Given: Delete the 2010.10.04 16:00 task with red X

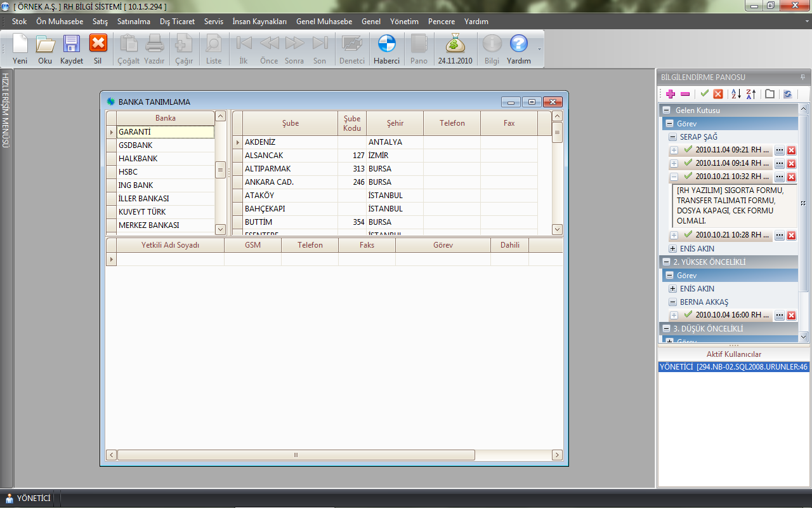Looking at the screenshot, I should click(x=791, y=316).
